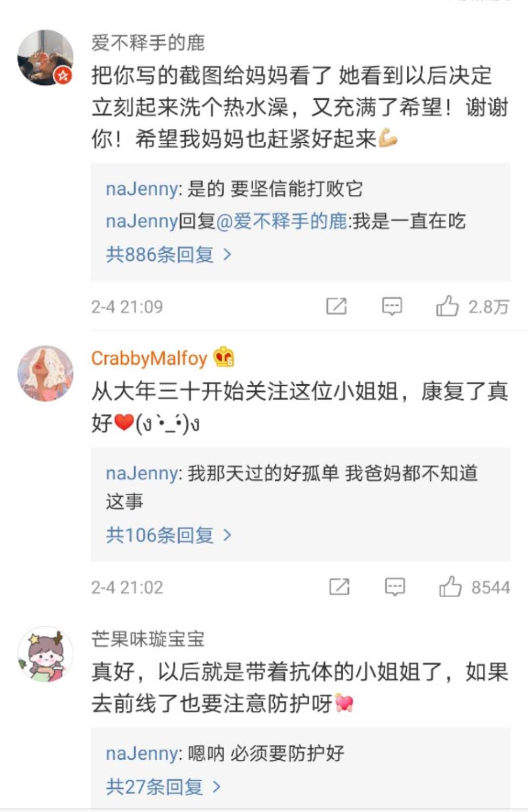The height and width of the screenshot is (812, 528).
Task: Open reply icon on 2-4 21:09 comment
Action: click(x=392, y=306)
